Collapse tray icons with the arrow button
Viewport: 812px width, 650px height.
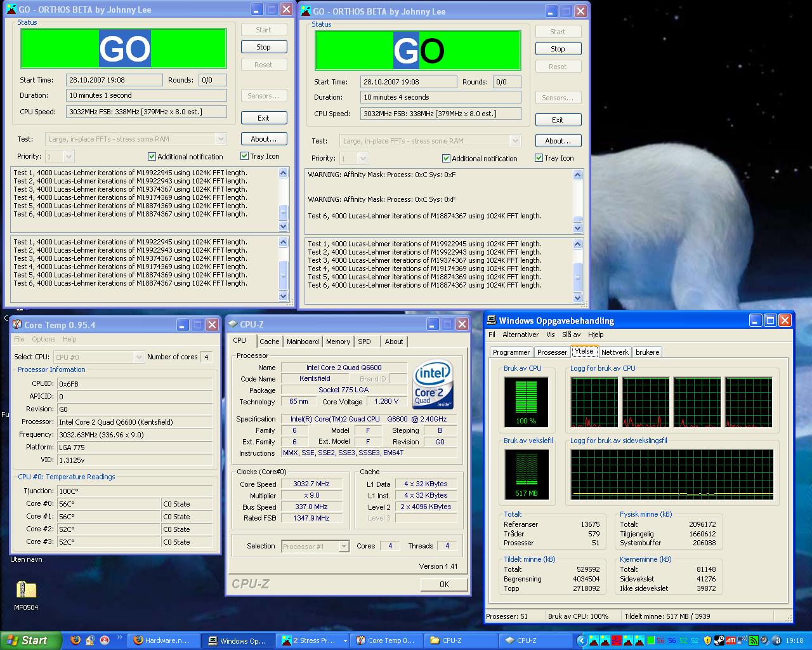582,640
